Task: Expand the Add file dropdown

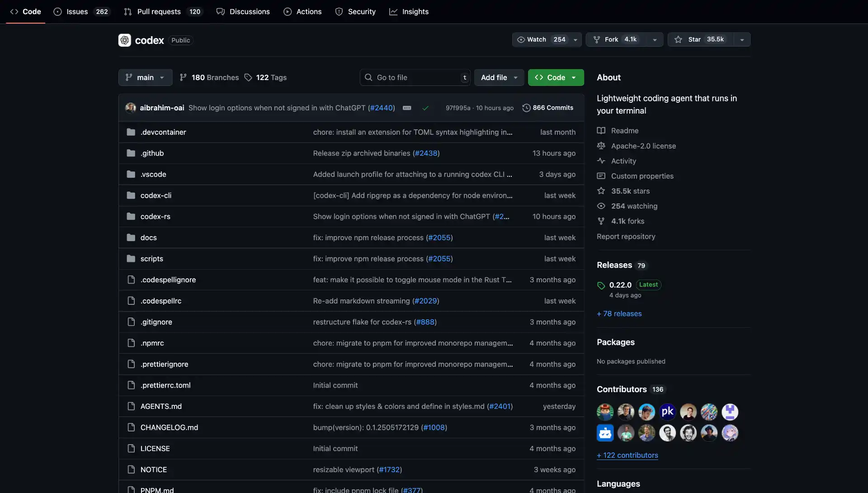Action: tap(499, 77)
